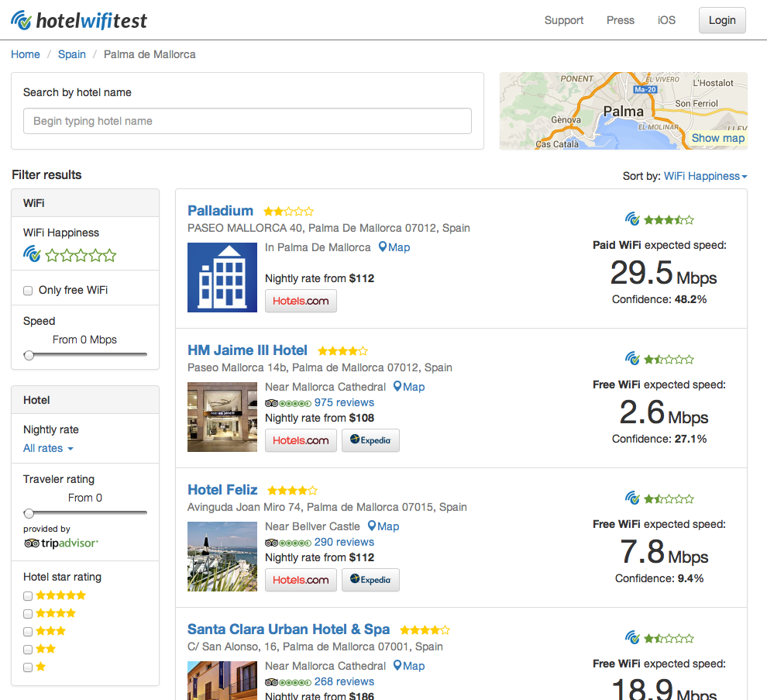Click the hotel name search field
This screenshot has height=700, width=767.
click(247, 121)
